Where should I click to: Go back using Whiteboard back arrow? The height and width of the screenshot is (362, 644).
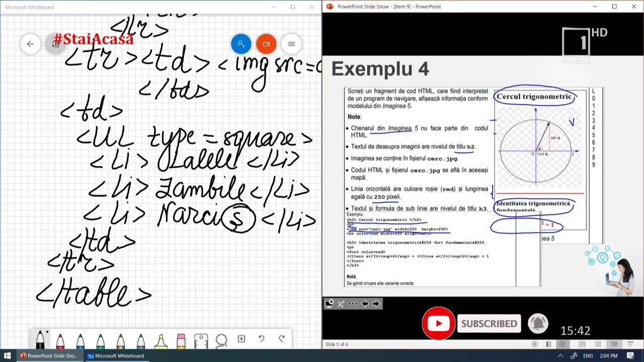(x=30, y=44)
